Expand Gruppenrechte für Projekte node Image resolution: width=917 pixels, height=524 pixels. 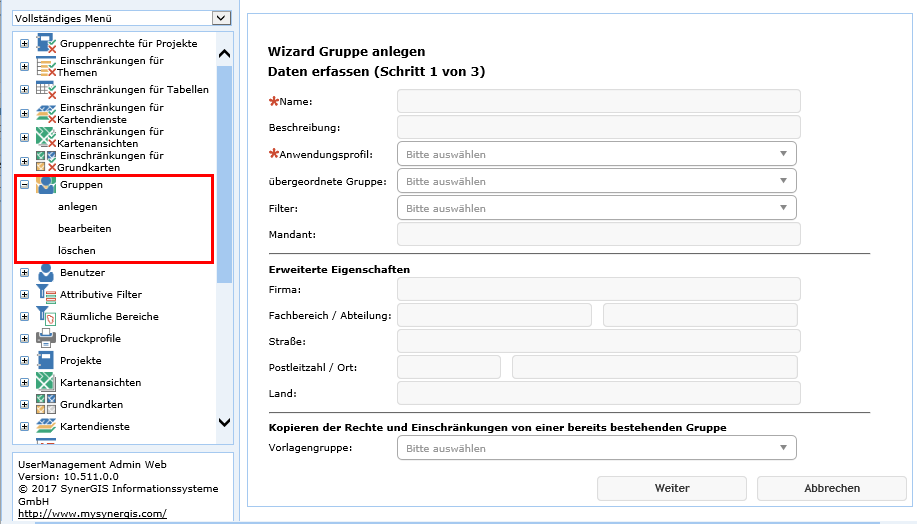pyautogui.click(x=25, y=43)
